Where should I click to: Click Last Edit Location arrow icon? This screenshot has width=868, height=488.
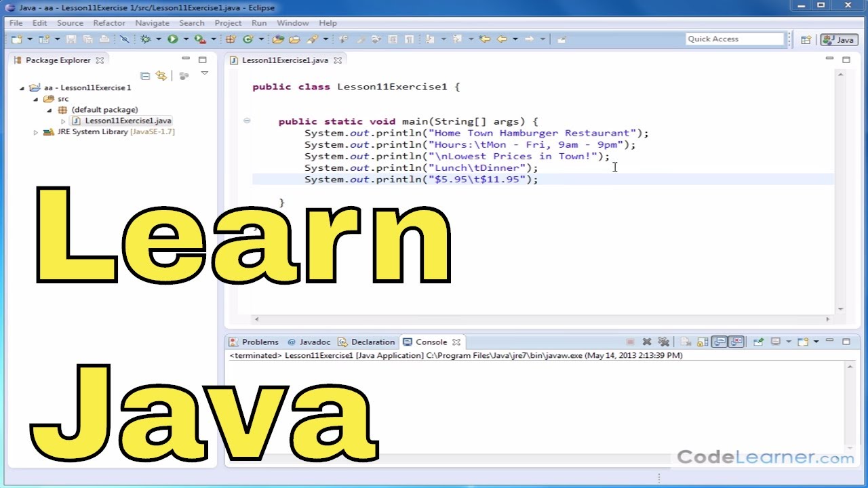[485, 39]
